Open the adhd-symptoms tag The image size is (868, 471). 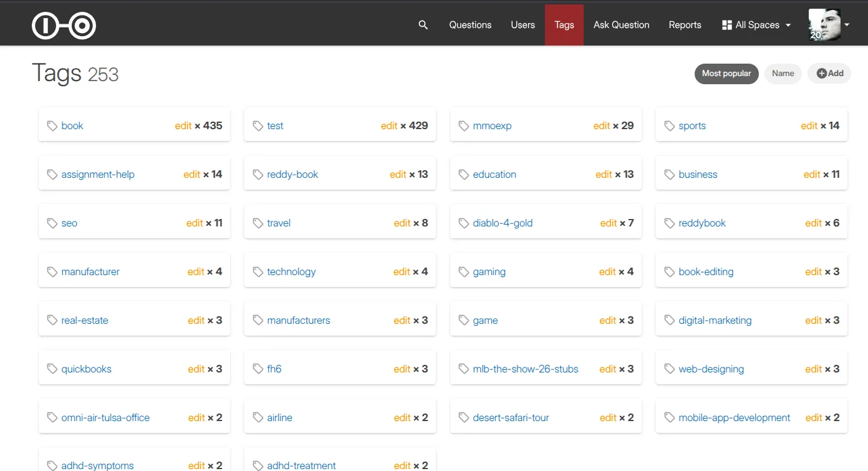click(x=97, y=465)
